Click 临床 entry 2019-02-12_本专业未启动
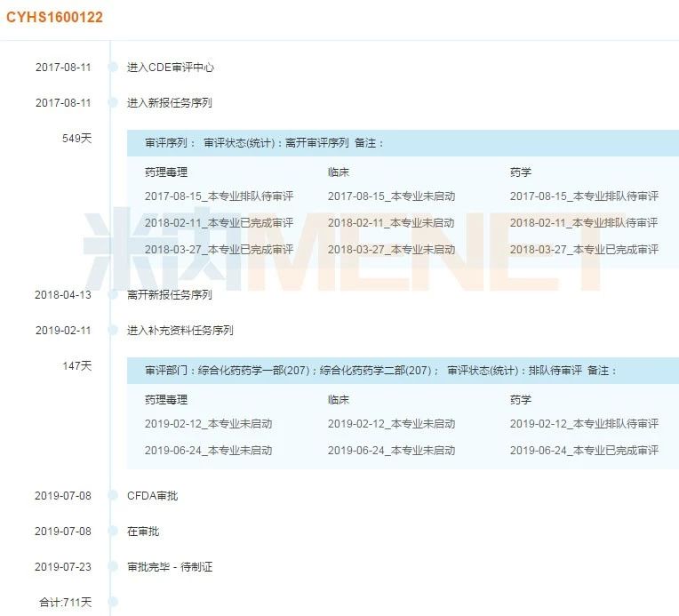 click(391, 424)
